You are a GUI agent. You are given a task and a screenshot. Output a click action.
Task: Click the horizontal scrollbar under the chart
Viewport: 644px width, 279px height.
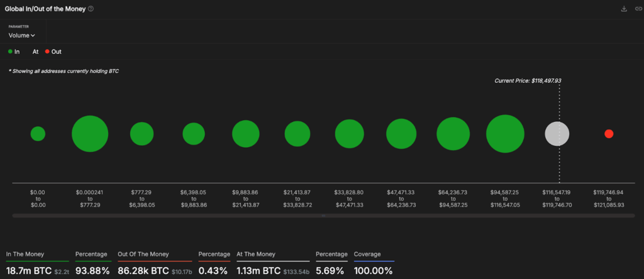click(x=324, y=216)
